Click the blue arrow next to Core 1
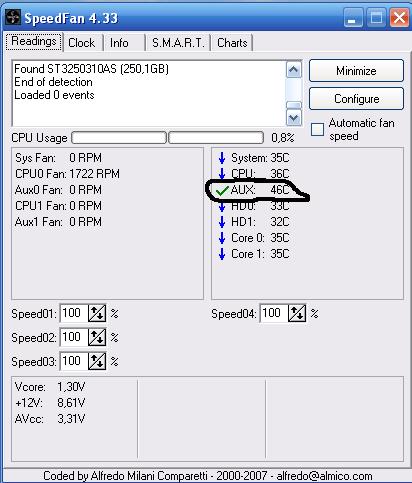 [x=222, y=254]
